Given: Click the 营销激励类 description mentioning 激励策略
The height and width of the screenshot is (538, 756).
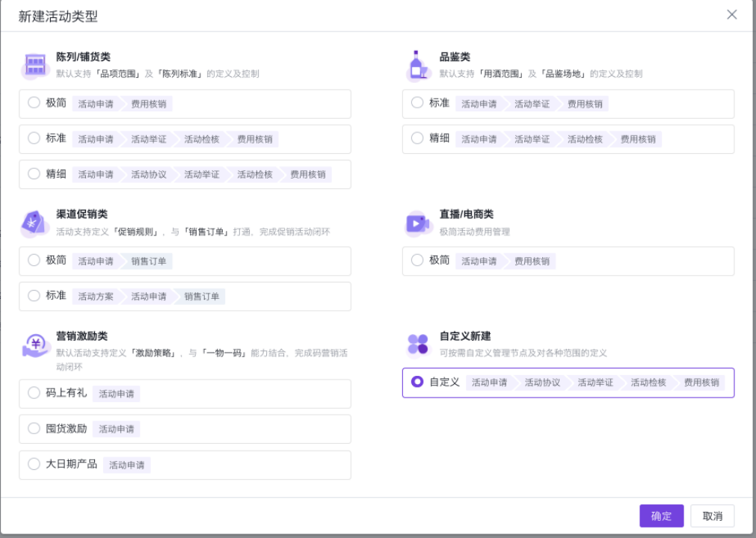Looking at the screenshot, I should pos(202,360).
